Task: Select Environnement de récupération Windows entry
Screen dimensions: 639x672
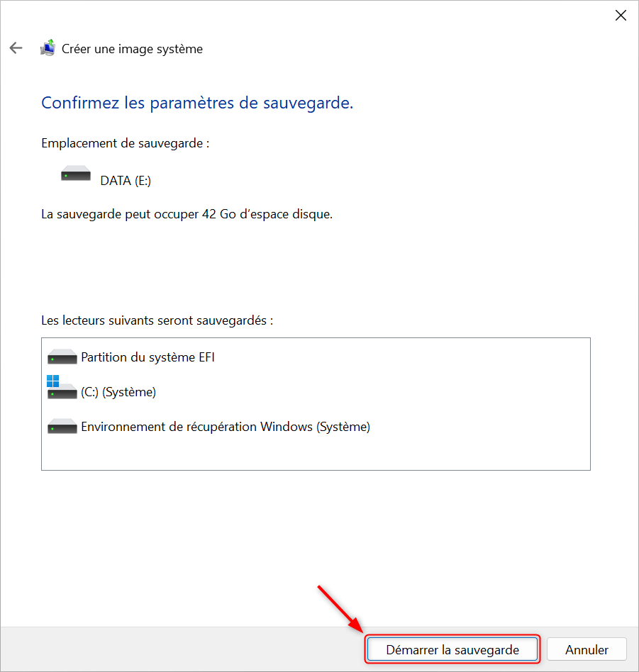Action: (226, 427)
